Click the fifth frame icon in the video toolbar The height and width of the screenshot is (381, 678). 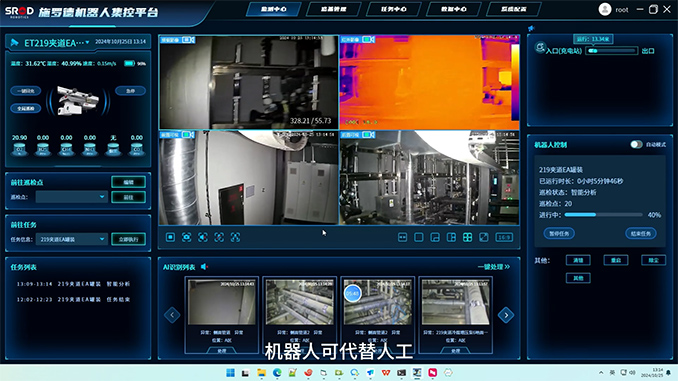[235, 237]
